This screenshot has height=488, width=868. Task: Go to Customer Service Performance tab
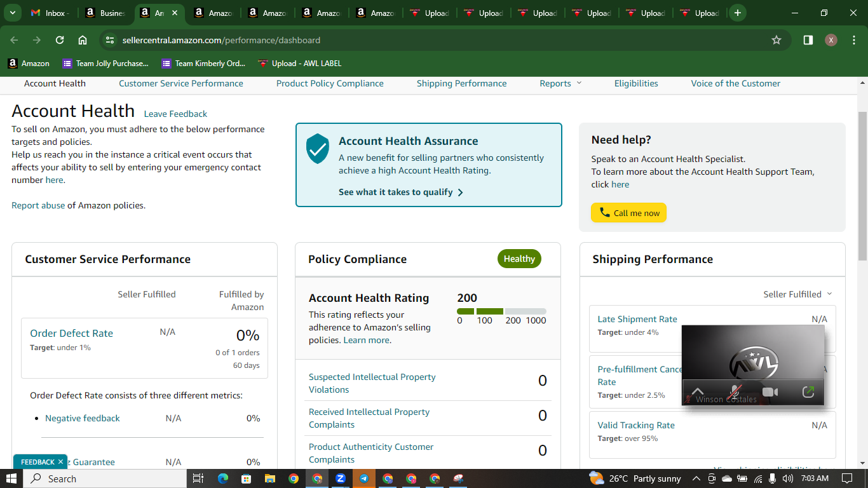click(181, 83)
